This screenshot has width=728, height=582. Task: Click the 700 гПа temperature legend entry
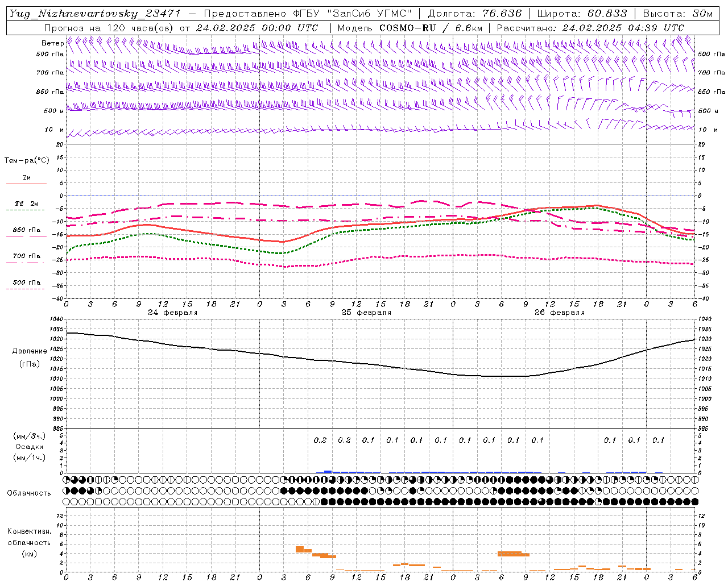(x=27, y=256)
